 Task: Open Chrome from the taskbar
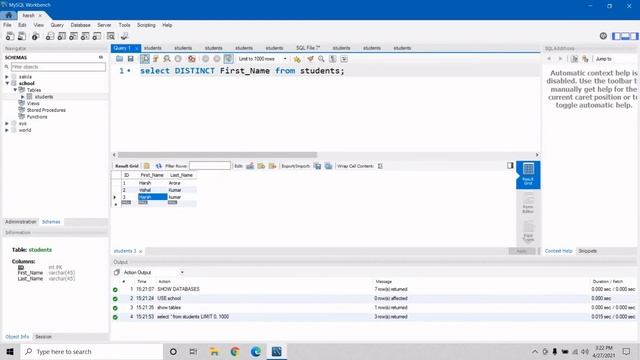click(x=235, y=351)
